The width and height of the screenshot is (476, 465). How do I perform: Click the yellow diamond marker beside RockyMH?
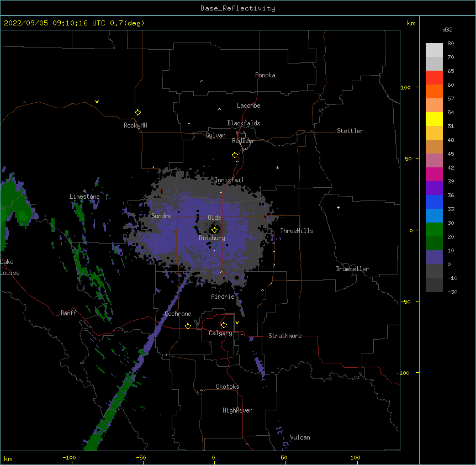click(x=138, y=113)
